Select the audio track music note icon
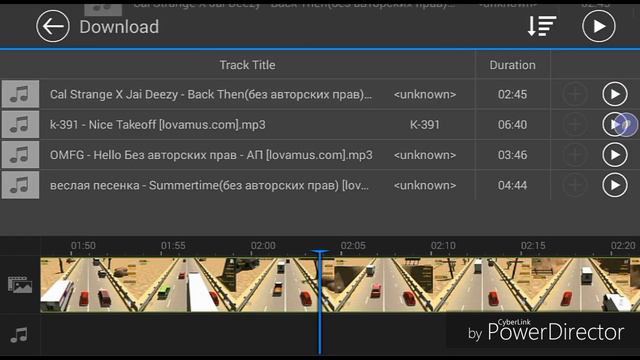This screenshot has width=640, height=360. [19, 335]
